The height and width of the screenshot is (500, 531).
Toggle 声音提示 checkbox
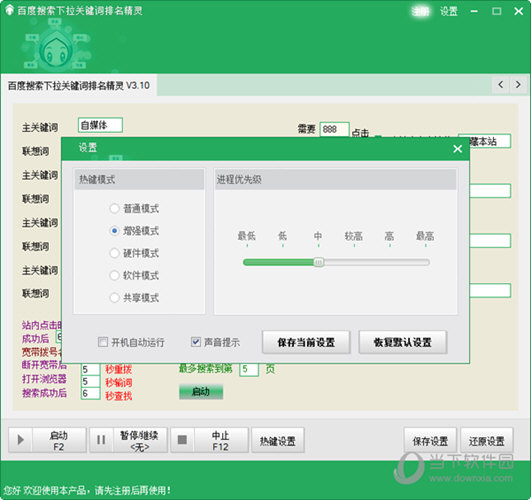[196, 342]
